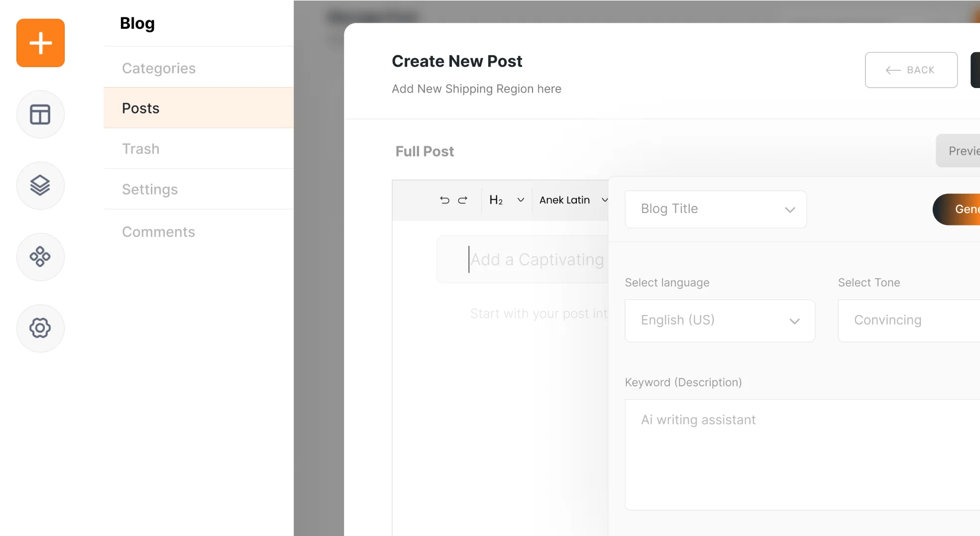Open the Anek Latin font dropdown

coord(573,200)
